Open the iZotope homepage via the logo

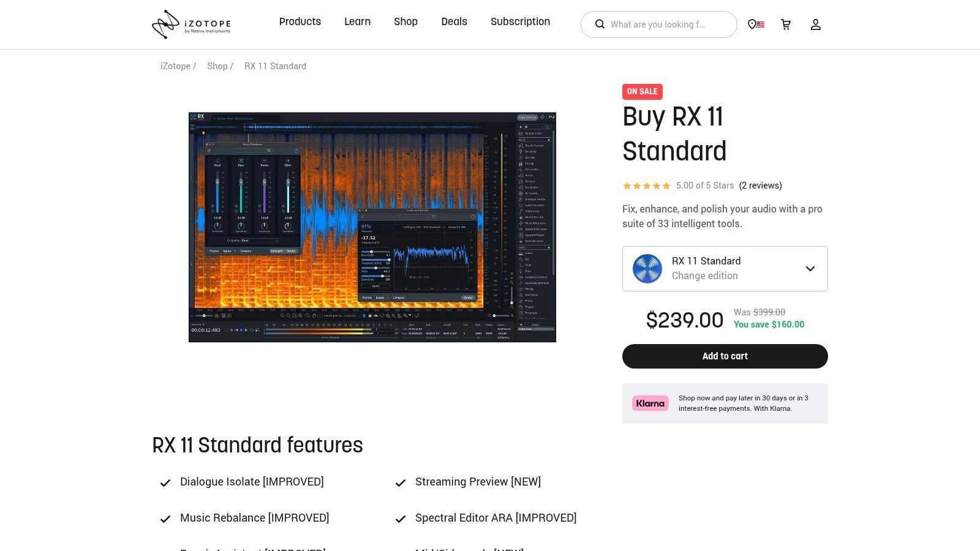(190, 24)
